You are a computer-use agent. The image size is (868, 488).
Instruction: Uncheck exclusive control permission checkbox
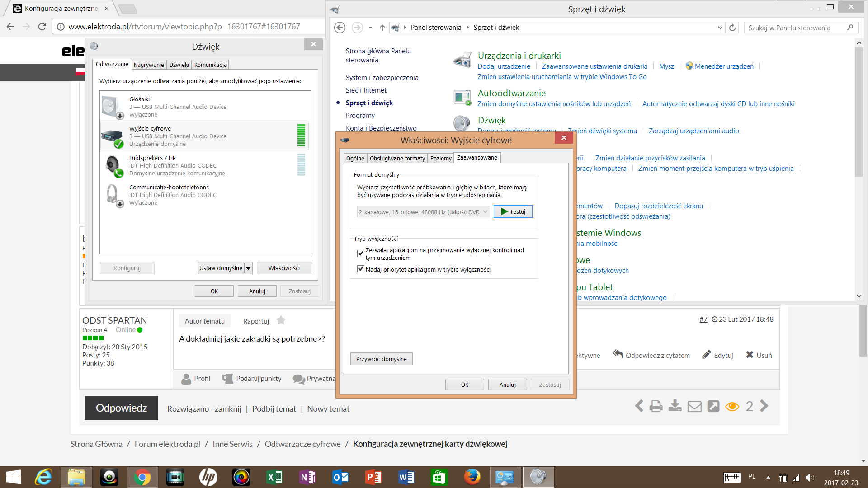coord(361,253)
